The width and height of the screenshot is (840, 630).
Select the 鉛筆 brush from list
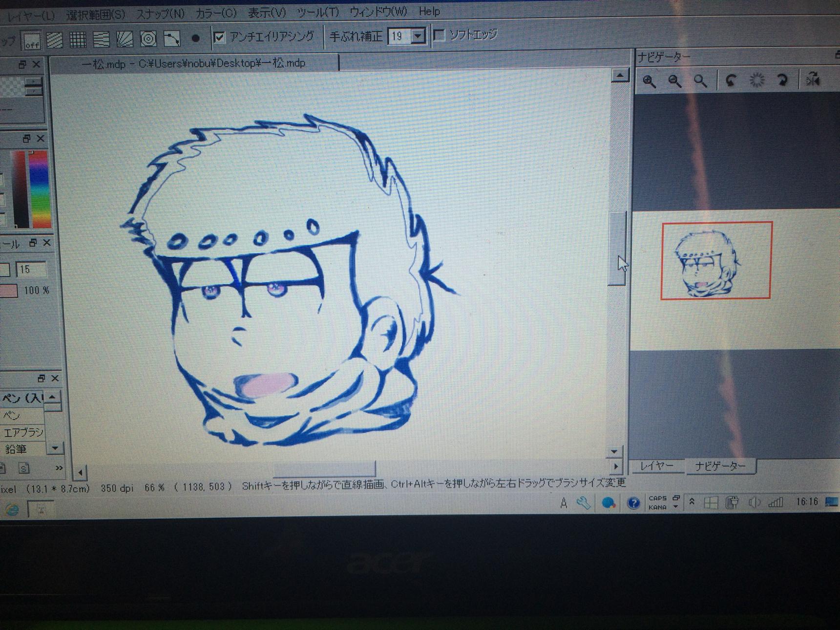click(17, 449)
